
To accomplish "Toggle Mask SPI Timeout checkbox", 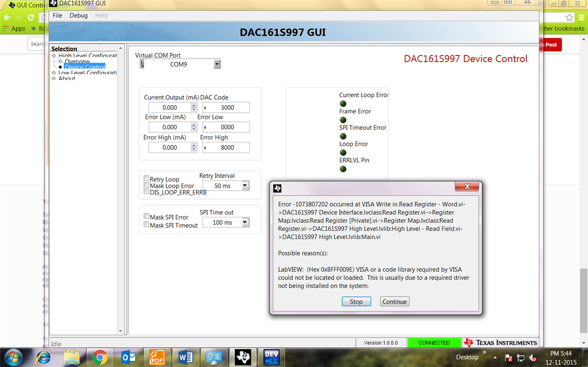I will 147,224.
